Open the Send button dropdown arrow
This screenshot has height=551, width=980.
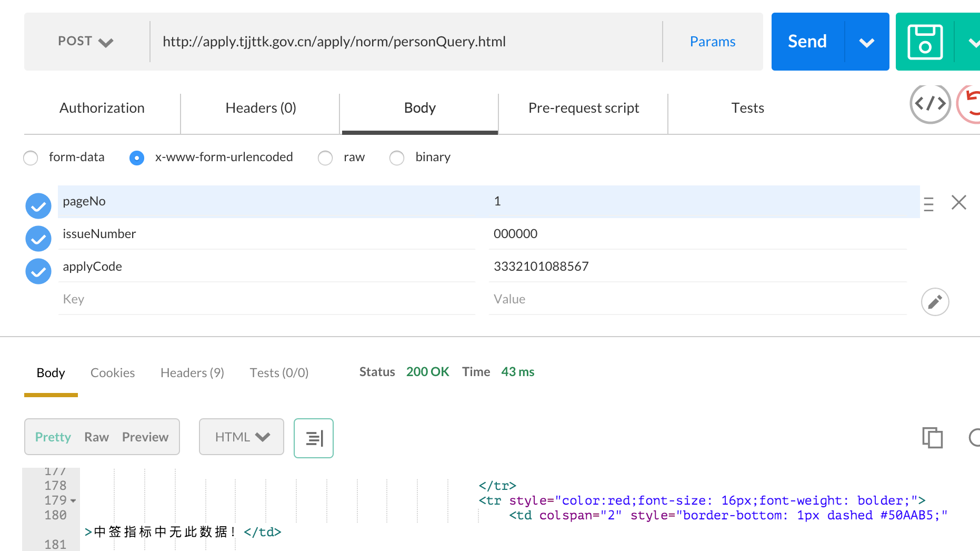tap(867, 42)
